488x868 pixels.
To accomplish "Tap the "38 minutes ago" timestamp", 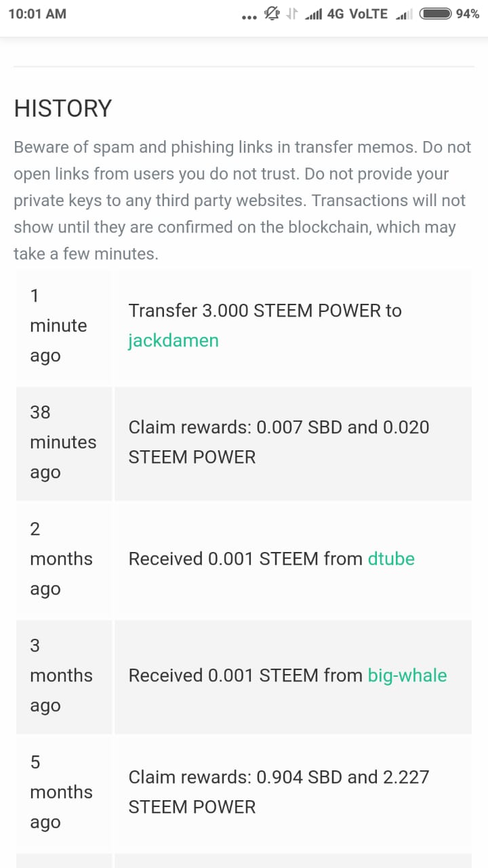I will [x=63, y=442].
